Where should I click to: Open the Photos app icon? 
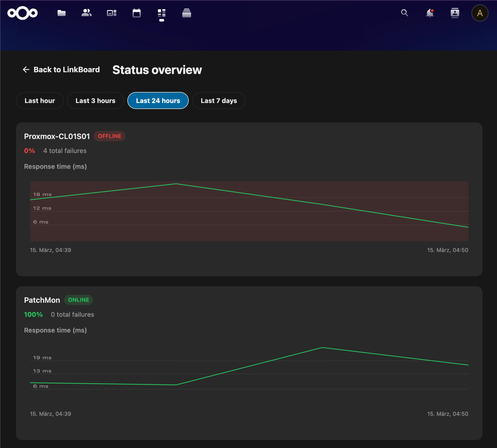(111, 13)
